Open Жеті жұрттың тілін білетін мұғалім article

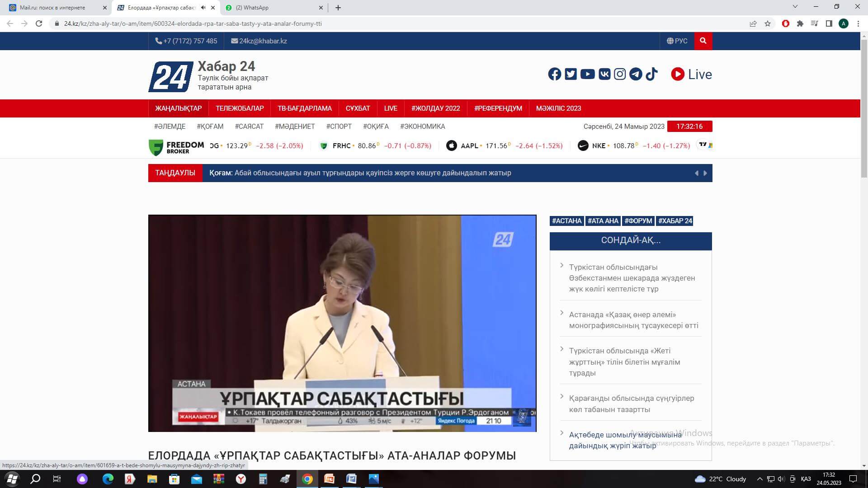tap(624, 362)
